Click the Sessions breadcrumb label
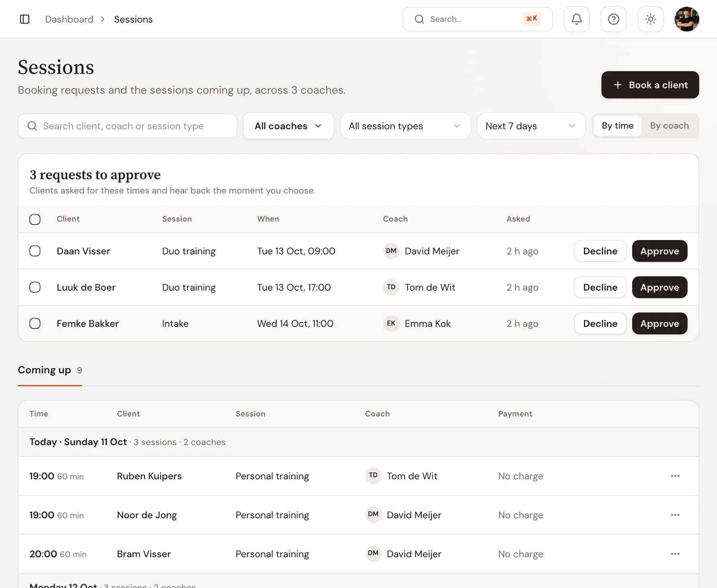The height and width of the screenshot is (588, 717). pyautogui.click(x=133, y=19)
